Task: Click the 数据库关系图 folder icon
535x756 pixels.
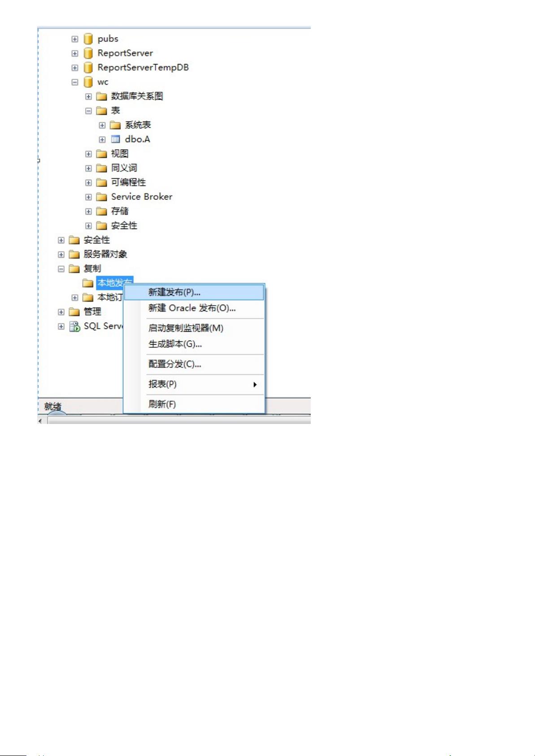Action: click(x=102, y=96)
